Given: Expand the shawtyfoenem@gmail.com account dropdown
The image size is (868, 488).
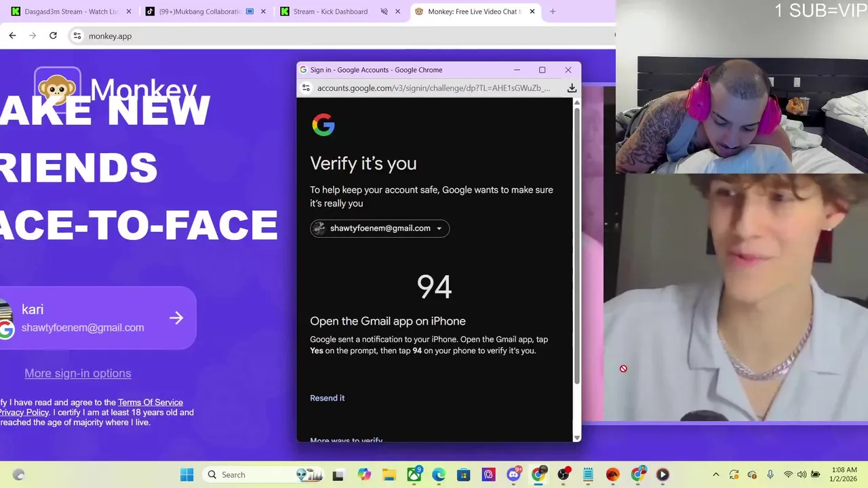Looking at the screenshot, I should (380, 228).
